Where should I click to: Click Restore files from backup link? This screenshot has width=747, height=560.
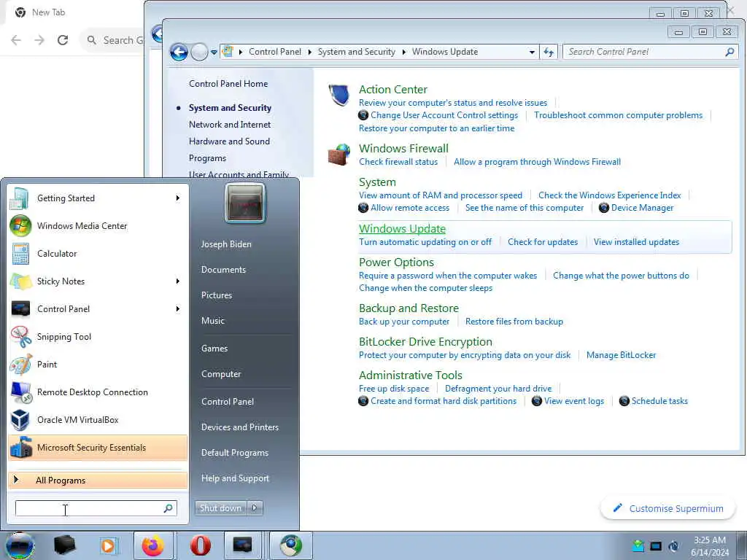[x=514, y=322]
